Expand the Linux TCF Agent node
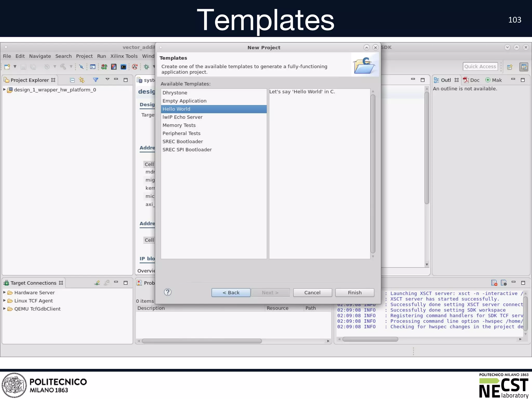Screen dimensions: 532x399 (4, 300)
